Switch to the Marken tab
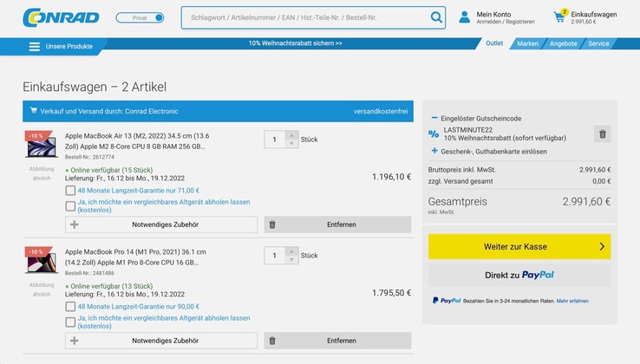Viewport: 640px width, 364px height. click(527, 43)
